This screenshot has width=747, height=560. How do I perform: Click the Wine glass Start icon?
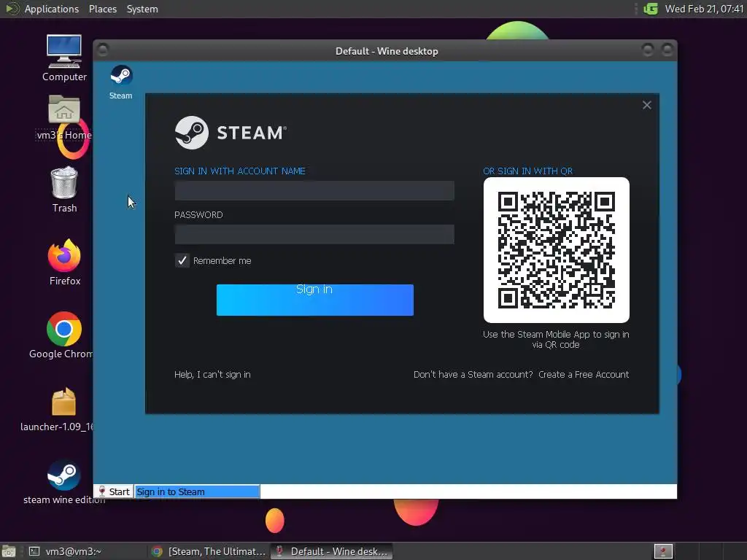[102, 491]
